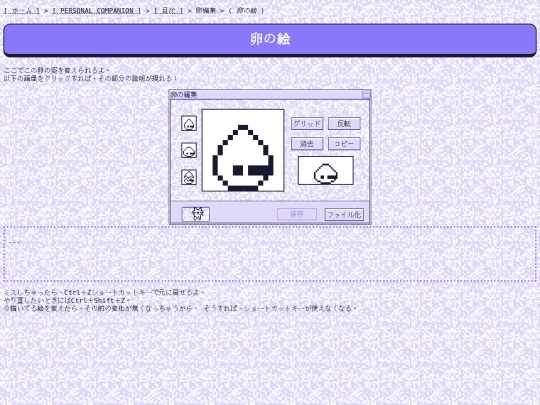540x405 pixels.
Task: Open the 目次 breadcrumb link
Action: [x=168, y=11]
